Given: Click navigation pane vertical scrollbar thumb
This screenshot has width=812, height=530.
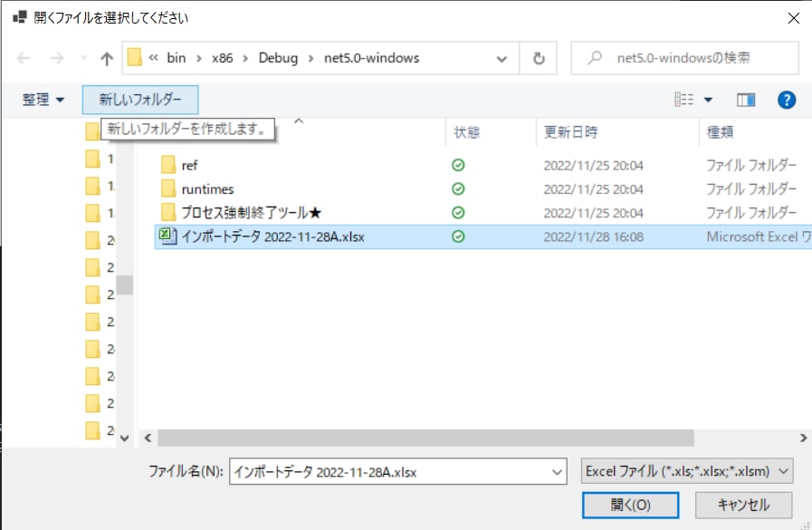Looking at the screenshot, I should [124, 285].
